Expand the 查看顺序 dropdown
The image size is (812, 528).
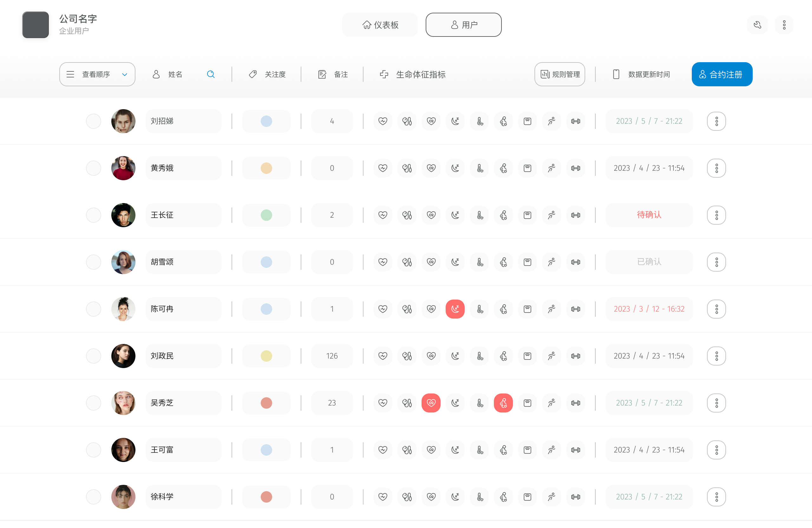(97, 74)
